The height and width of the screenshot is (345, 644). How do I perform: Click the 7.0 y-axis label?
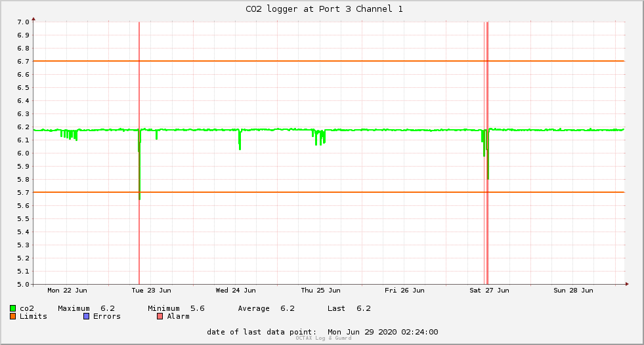click(23, 22)
